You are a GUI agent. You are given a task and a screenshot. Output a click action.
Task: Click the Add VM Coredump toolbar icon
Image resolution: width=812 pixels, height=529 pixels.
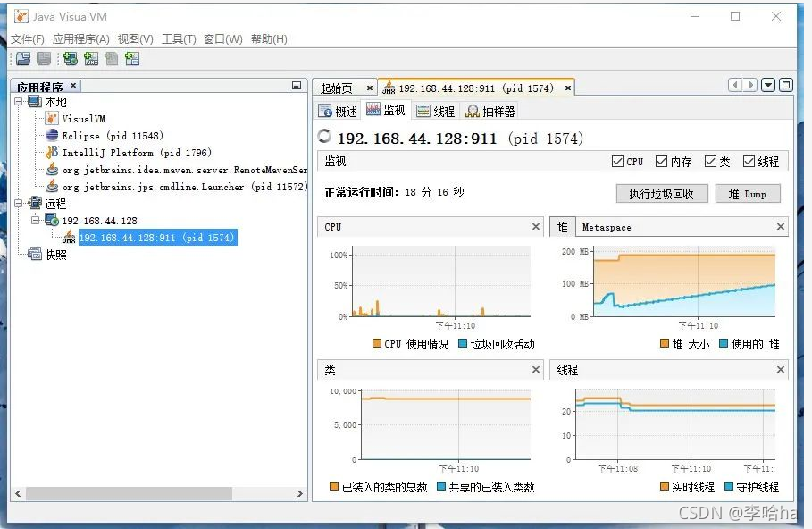pyautogui.click(x=112, y=59)
